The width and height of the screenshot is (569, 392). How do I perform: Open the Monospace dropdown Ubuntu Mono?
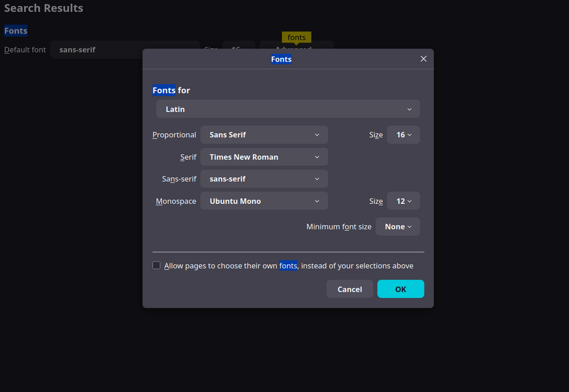coord(264,201)
